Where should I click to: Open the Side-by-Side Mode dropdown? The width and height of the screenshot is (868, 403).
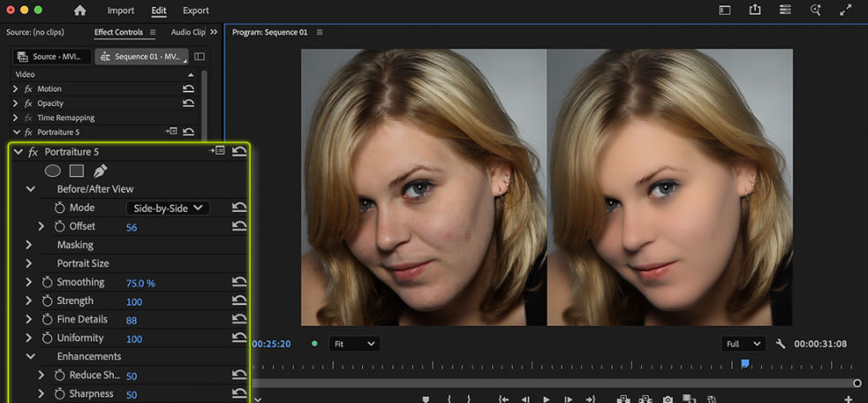point(168,209)
